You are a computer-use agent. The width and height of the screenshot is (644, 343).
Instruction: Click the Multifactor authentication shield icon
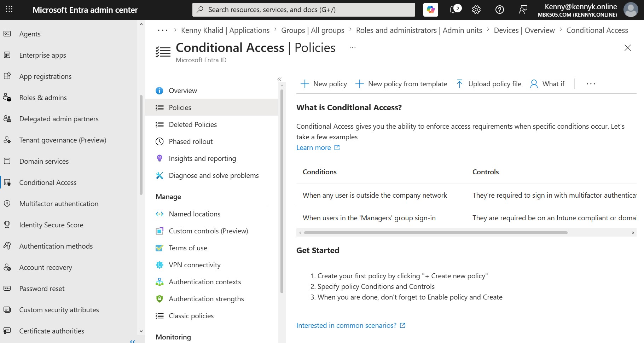(x=7, y=204)
